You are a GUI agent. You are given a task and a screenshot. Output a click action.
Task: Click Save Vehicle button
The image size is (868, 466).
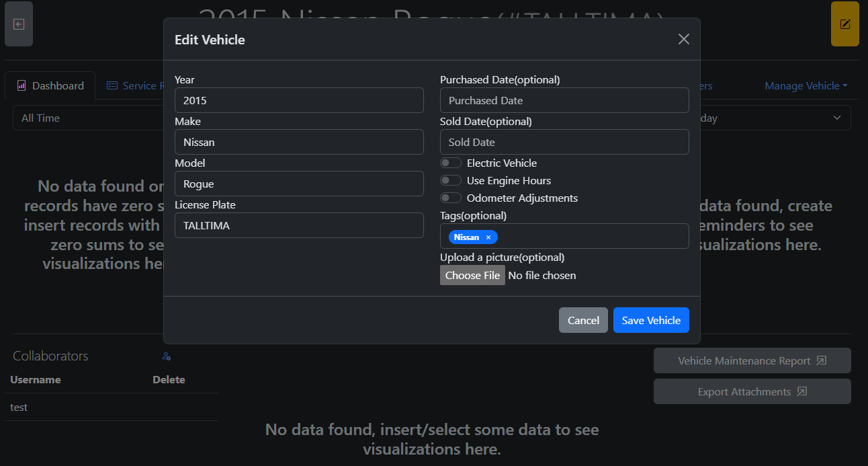(x=651, y=320)
